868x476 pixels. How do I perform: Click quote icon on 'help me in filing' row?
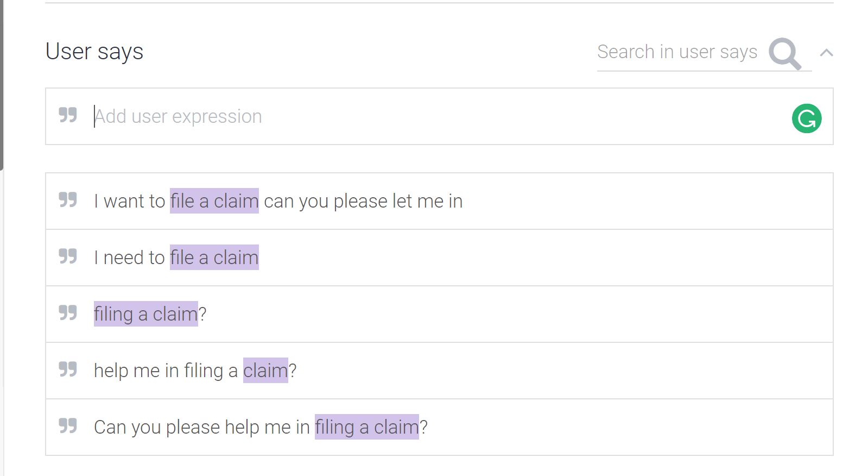[x=68, y=369]
